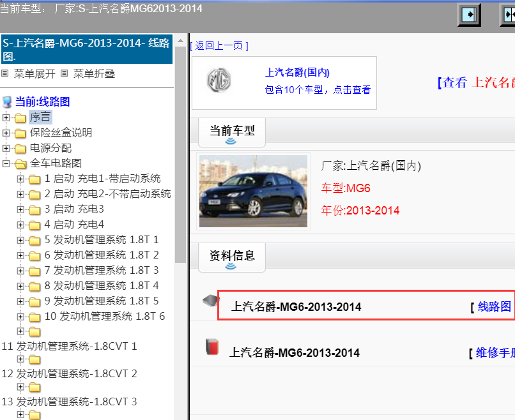Click the 当前:线路图 heading
The width and height of the screenshot is (515, 420).
42,101
